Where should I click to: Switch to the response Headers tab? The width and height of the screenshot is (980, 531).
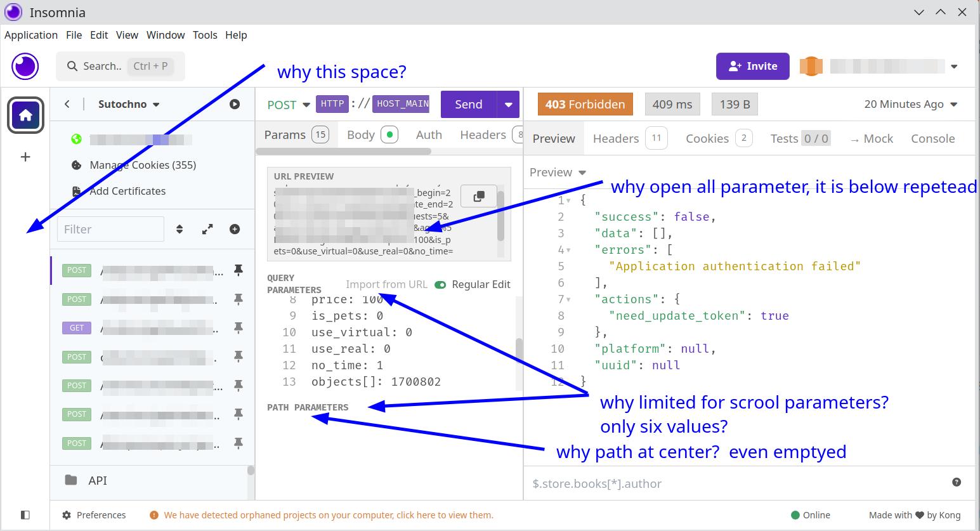[630, 138]
